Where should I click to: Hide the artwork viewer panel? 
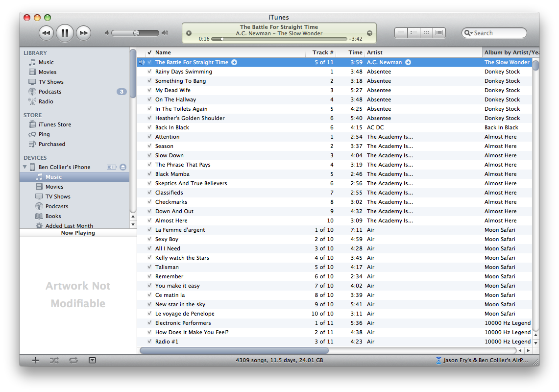tap(92, 360)
